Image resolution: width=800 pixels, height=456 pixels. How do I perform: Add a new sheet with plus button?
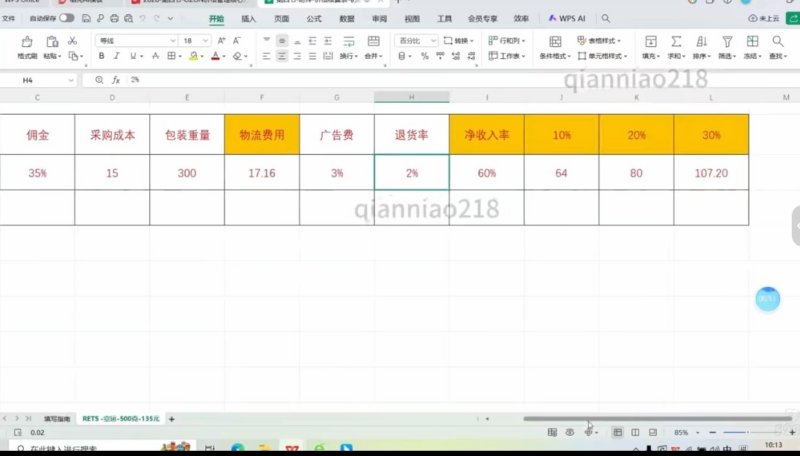172,419
